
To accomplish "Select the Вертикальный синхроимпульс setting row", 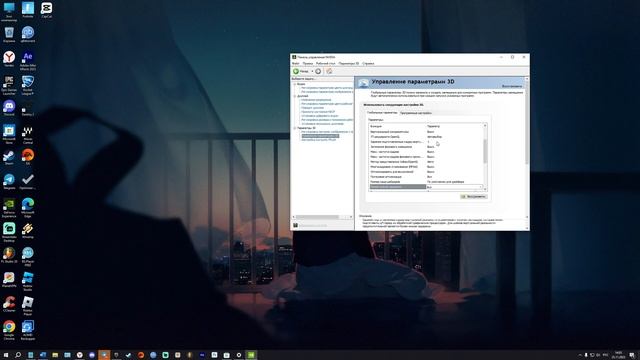I will pyautogui.click(x=426, y=132).
